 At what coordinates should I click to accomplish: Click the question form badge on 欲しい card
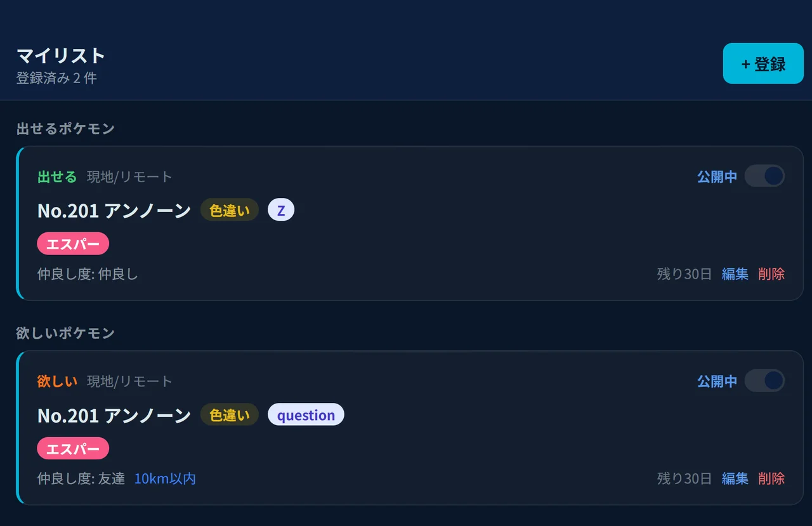(x=306, y=414)
